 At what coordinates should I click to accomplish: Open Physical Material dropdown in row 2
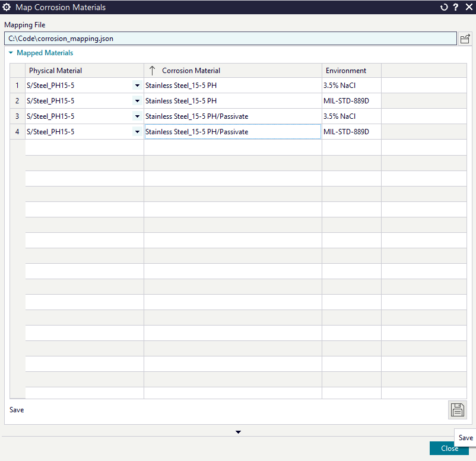137,101
